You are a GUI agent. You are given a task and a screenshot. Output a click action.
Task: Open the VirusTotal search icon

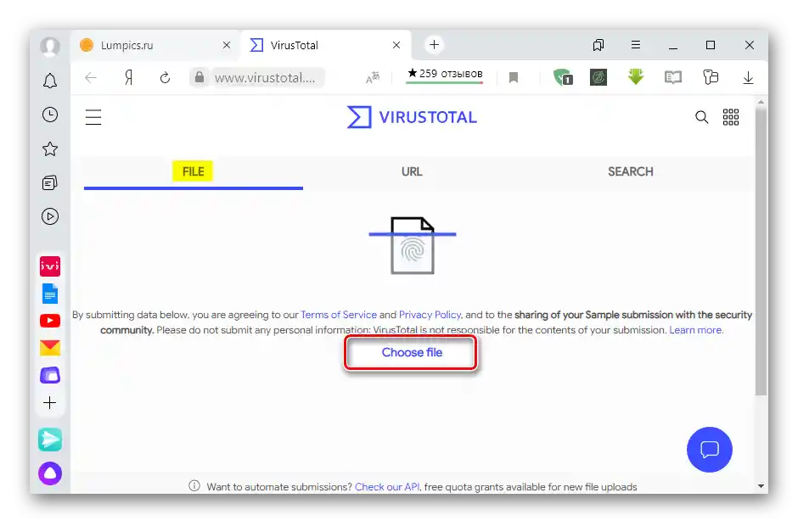click(x=702, y=117)
